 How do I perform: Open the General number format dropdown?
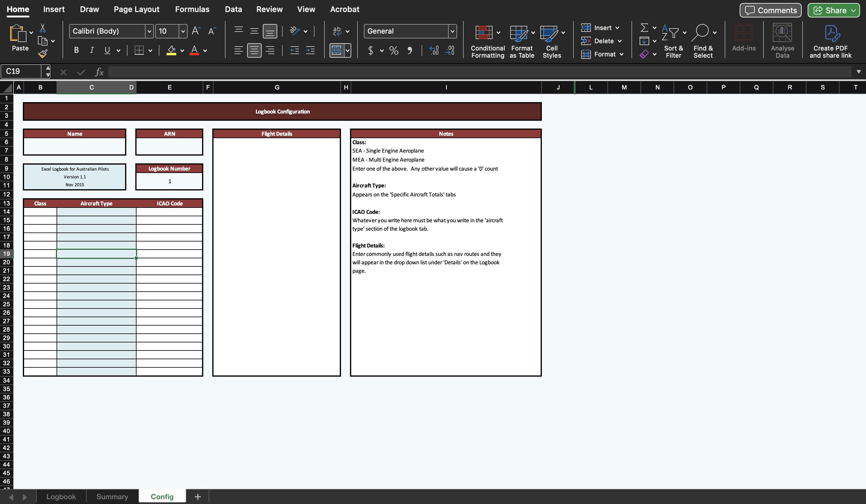(453, 31)
